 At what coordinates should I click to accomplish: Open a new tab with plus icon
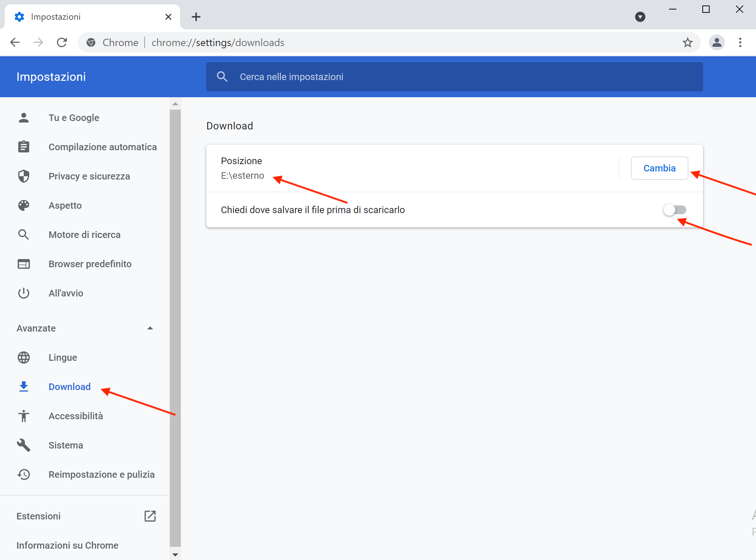[196, 17]
